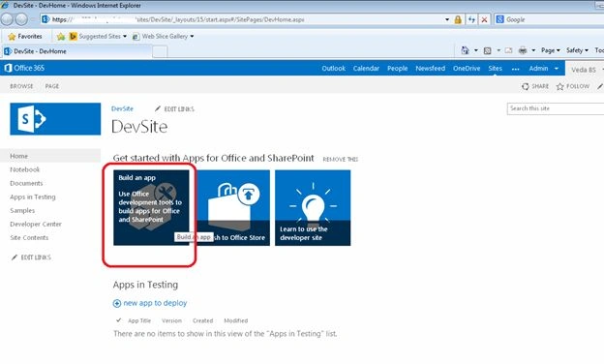The image size is (604, 364).
Task: Click the Print toolbar icon
Action: pyautogui.click(x=523, y=50)
